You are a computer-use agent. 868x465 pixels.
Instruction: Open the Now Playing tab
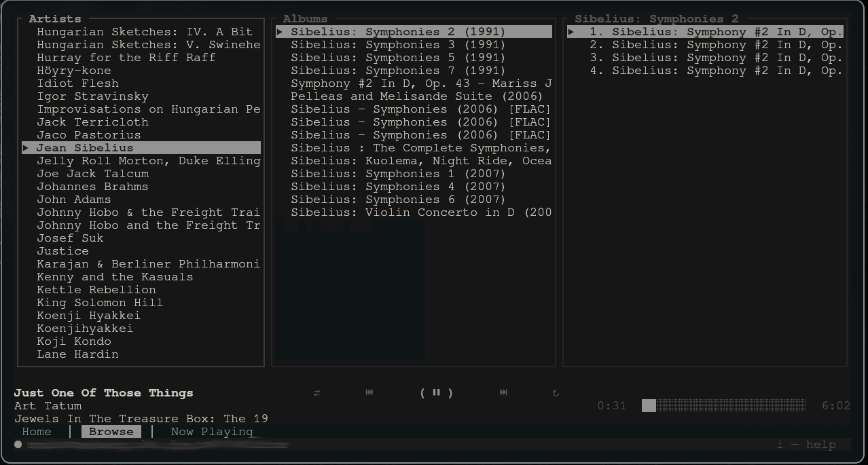pos(212,432)
